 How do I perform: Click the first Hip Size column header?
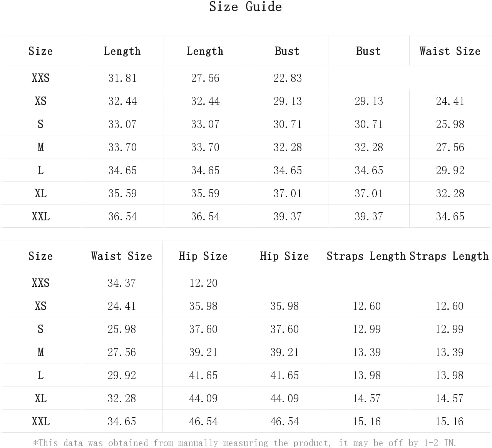coord(203,256)
